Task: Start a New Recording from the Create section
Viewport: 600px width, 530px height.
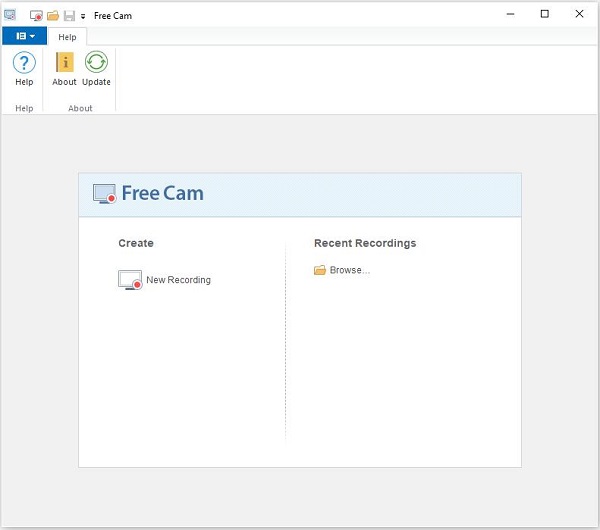Action: pyautogui.click(x=165, y=280)
